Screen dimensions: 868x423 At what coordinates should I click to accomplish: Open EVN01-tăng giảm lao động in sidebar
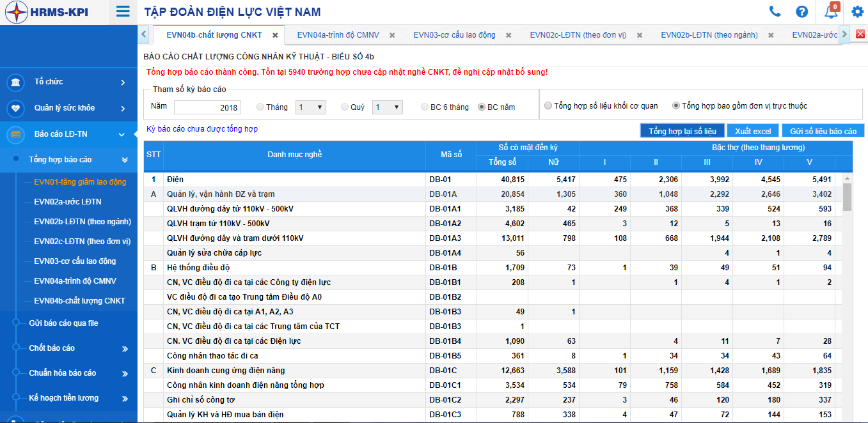click(x=80, y=182)
